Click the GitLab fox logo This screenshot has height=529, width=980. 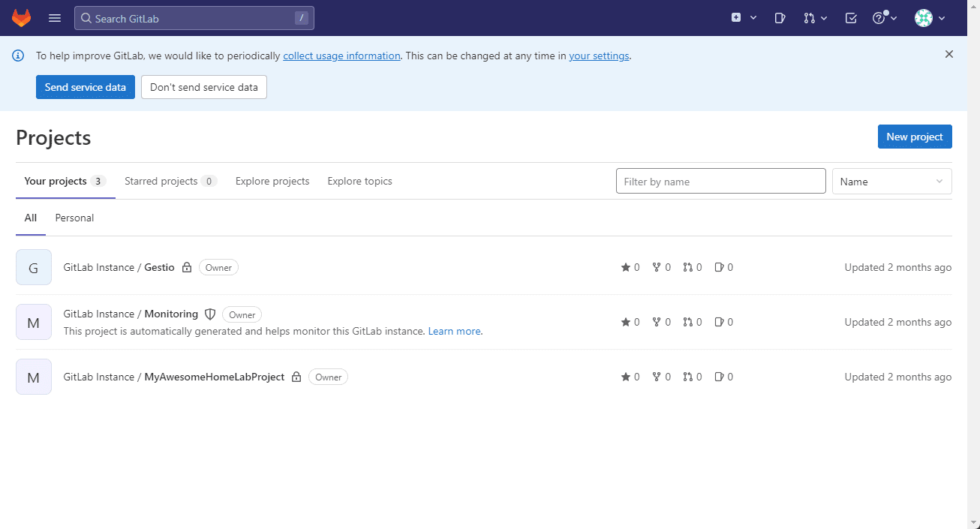22,18
